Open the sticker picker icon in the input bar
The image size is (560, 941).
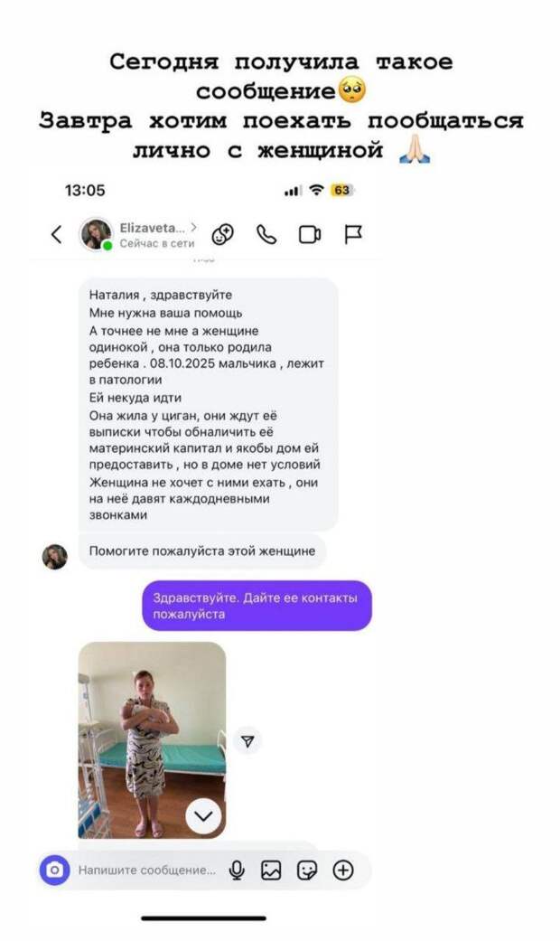[307, 870]
